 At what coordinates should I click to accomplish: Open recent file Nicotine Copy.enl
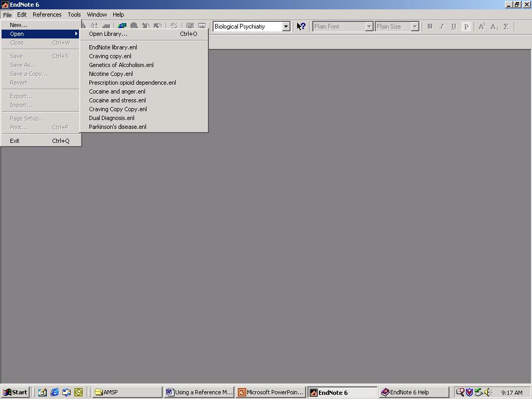point(144,74)
